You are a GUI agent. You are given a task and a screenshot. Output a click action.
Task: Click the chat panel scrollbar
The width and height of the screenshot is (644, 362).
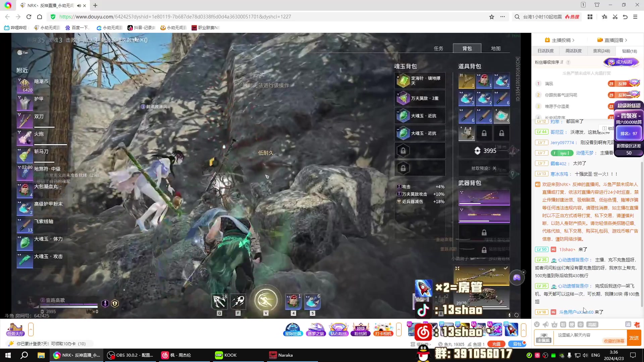pyautogui.click(x=642, y=235)
